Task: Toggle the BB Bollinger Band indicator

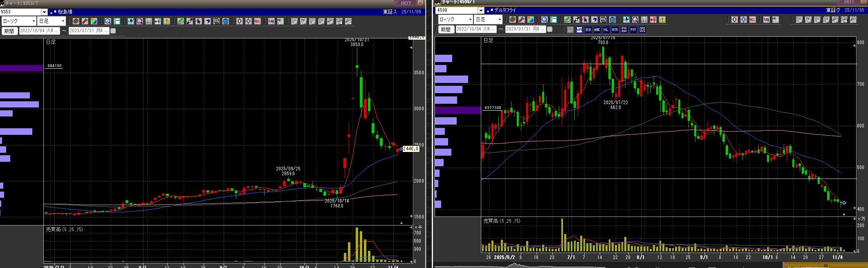Action: pos(588,30)
